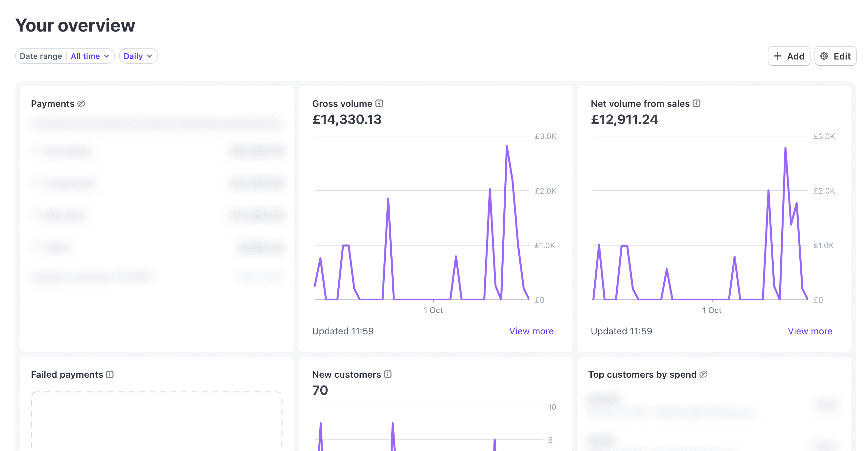Open the Gross volume info tooltip
This screenshot has width=868, height=451.
pyautogui.click(x=380, y=104)
